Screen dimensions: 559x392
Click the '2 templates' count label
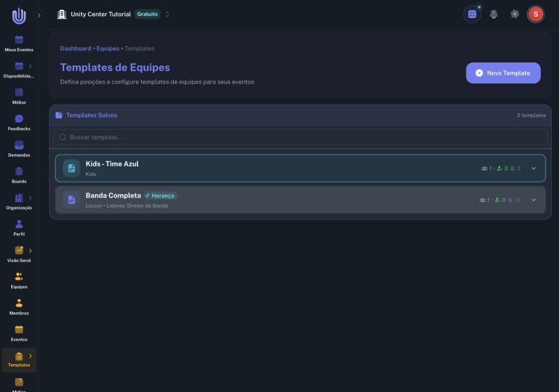(x=531, y=115)
